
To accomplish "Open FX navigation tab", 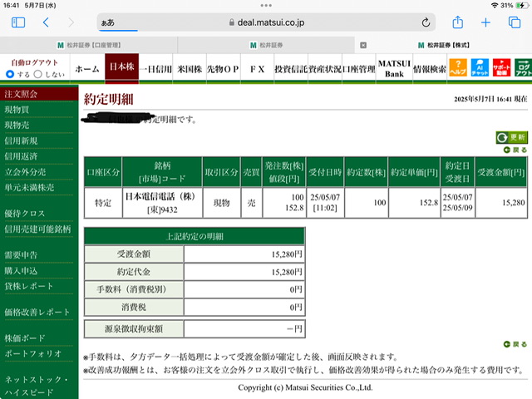I will click(257, 69).
